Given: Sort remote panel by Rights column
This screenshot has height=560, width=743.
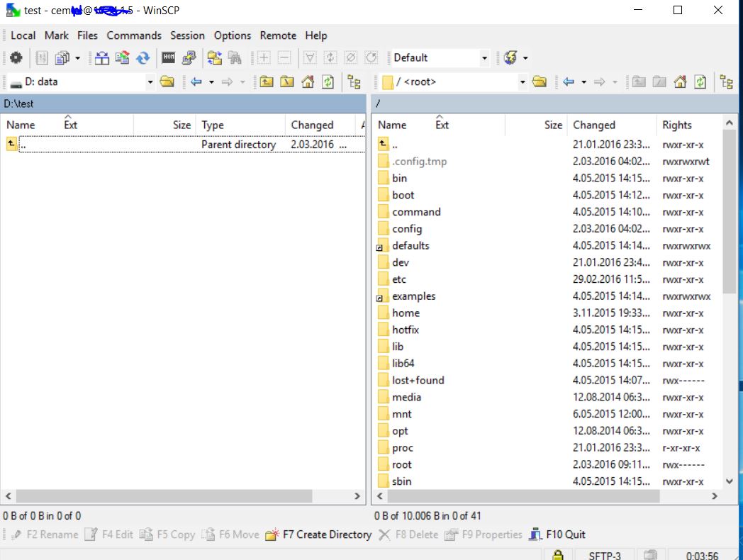Looking at the screenshot, I should pyautogui.click(x=688, y=125).
